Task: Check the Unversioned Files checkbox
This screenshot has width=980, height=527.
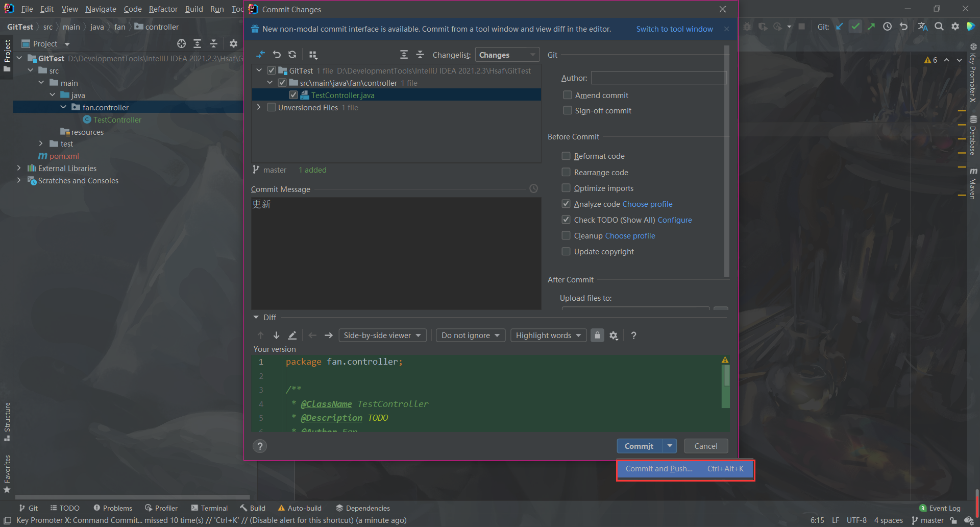Action: 272,107
